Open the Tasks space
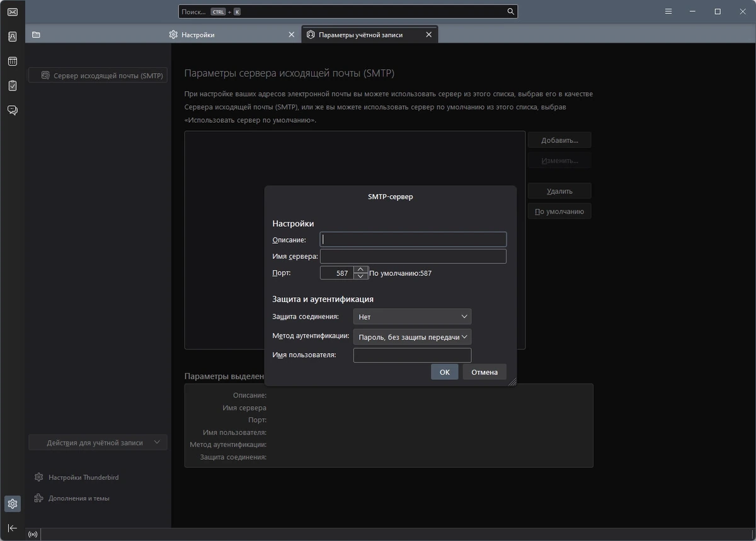 (x=12, y=85)
